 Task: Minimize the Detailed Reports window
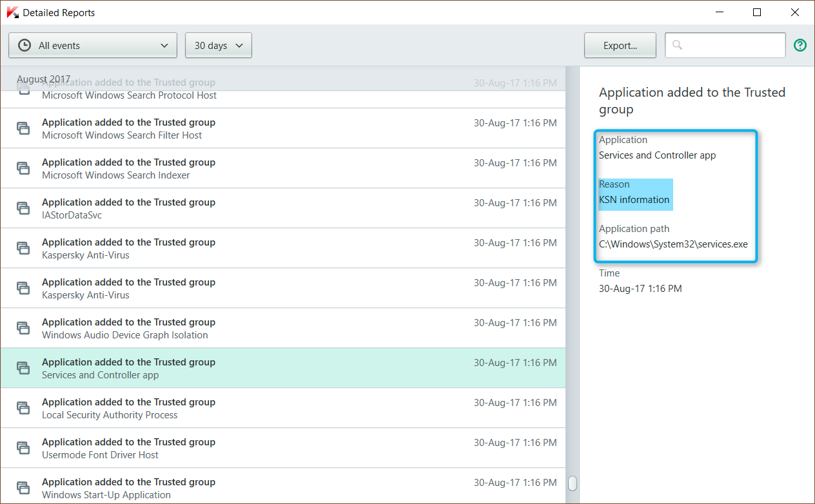[x=720, y=12]
